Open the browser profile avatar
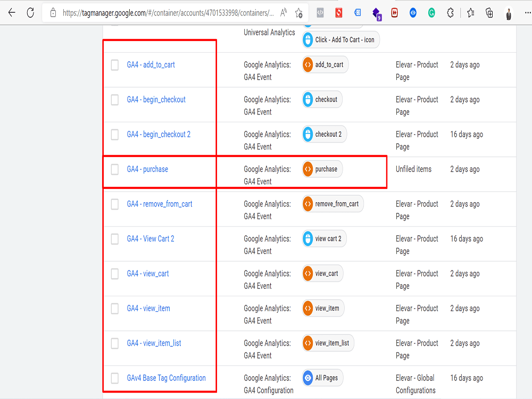Screen dimensions: 532x399 click(x=509, y=14)
